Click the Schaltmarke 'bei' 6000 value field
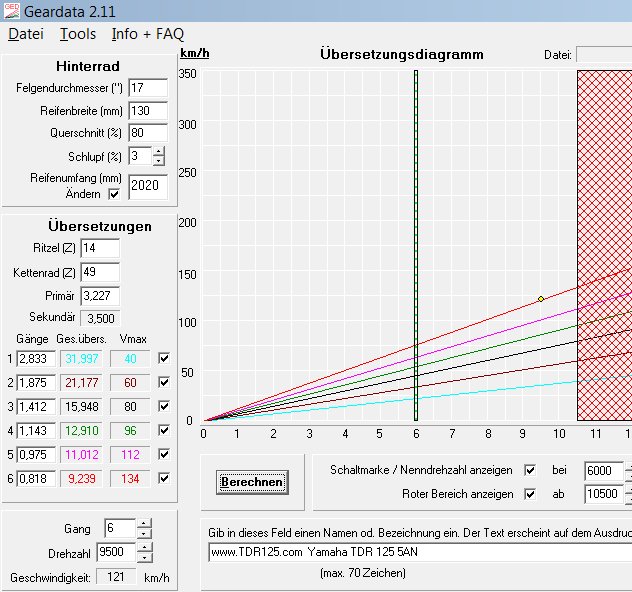The image size is (632, 592). click(603, 470)
